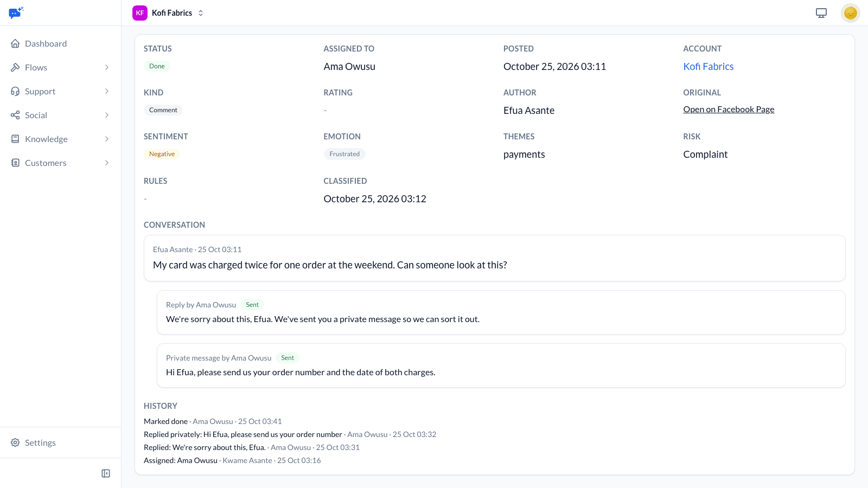Viewport: 868px width, 488px height.
Task: Click the Done status badge
Action: (157, 66)
